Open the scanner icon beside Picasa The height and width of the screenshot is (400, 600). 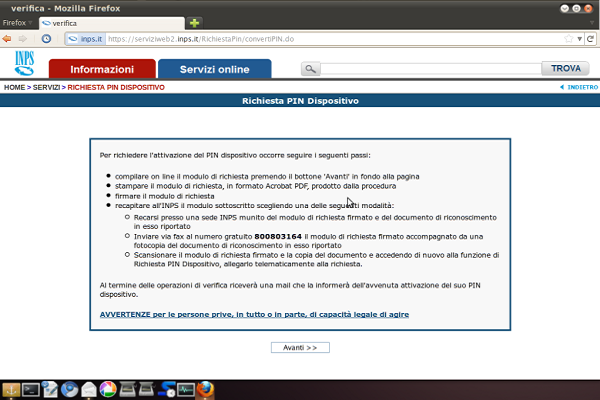tap(127, 390)
